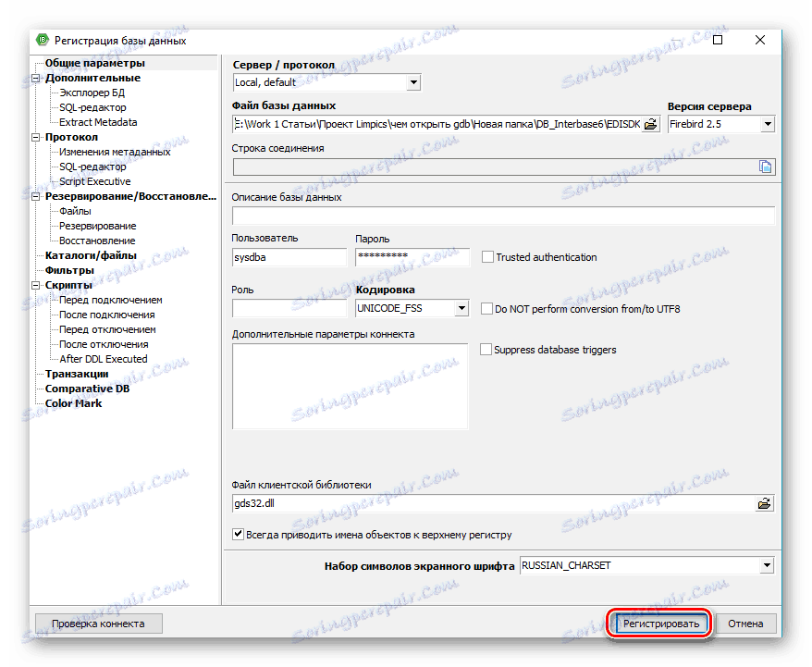This screenshot has width=812, height=667.
Task: Copy connection string icon
Action: point(765,167)
